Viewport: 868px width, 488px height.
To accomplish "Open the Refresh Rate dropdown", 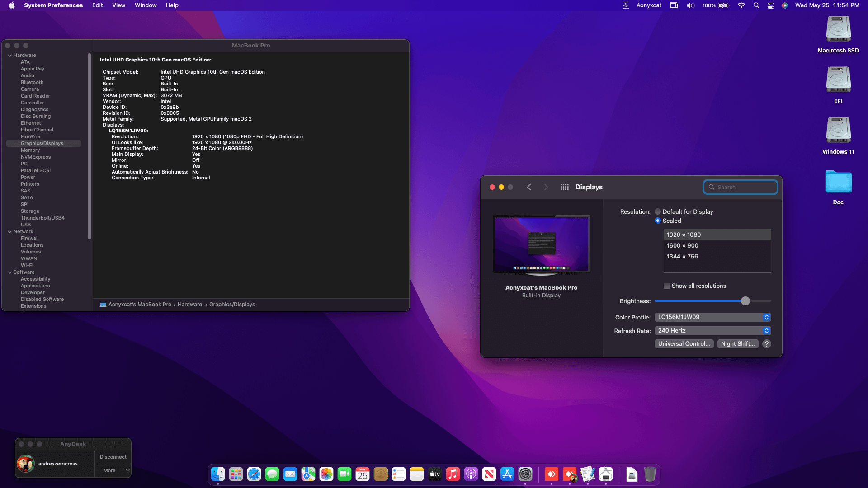I will point(713,331).
